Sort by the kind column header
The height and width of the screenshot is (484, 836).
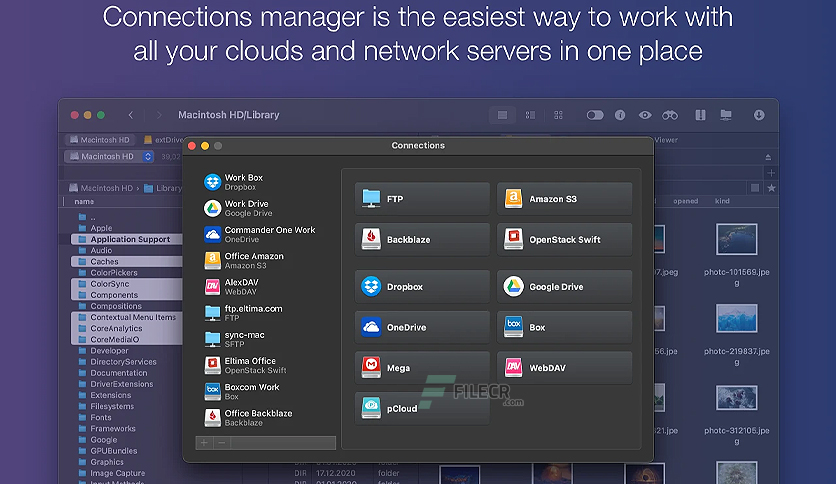(x=722, y=201)
